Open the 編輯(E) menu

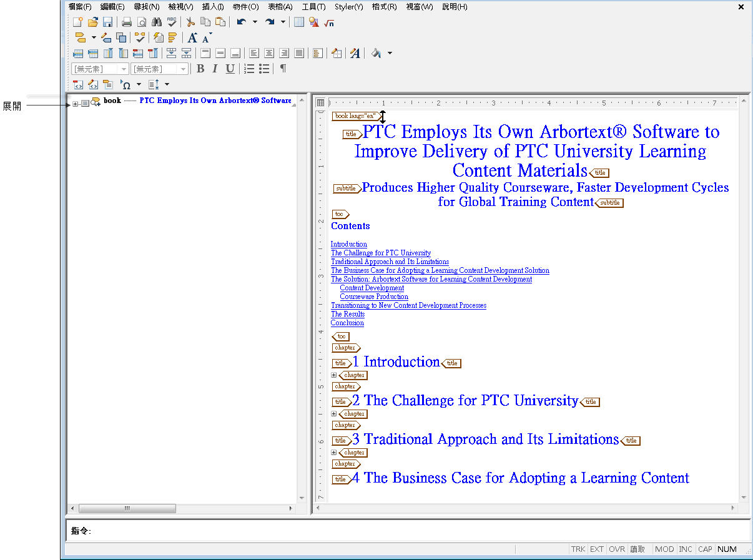pos(112,7)
